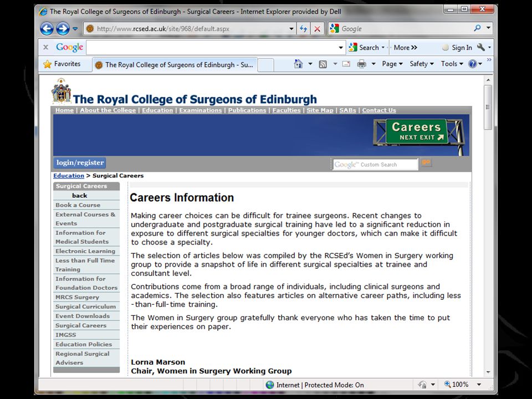The width and height of the screenshot is (532, 399).
Task: Open the Home navigation link
Action: click(x=64, y=110)
